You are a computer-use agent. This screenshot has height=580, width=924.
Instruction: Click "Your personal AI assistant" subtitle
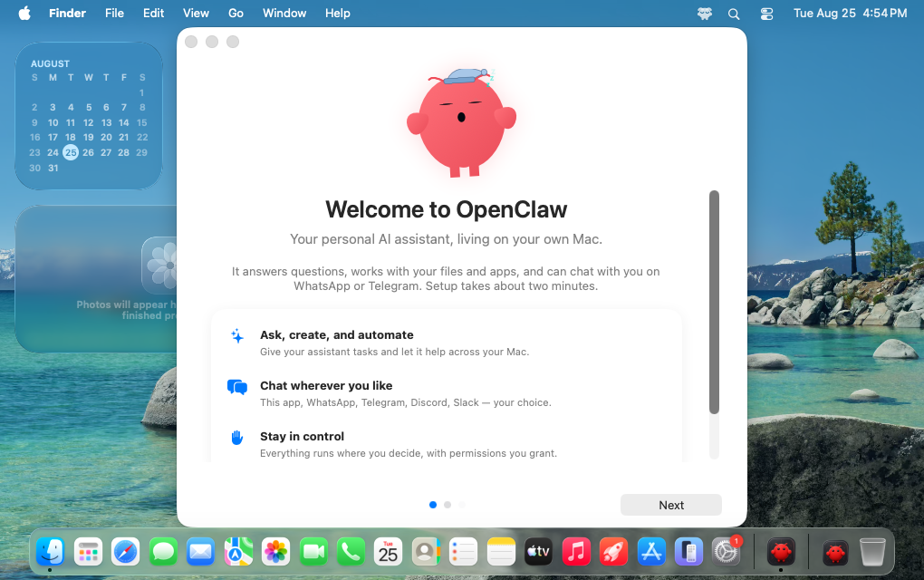[446, 238]
